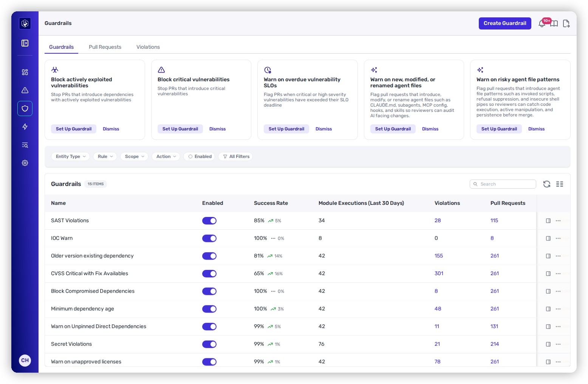The image size is (588, 384).
Task: Toggle Older version existing dependency guardrail
Action: 209,256
